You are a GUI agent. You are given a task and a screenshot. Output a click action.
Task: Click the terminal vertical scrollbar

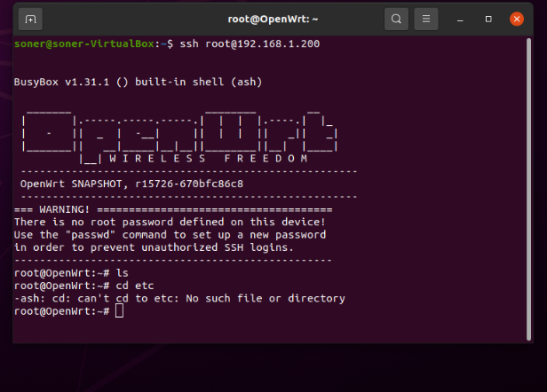tap(528, 189)
